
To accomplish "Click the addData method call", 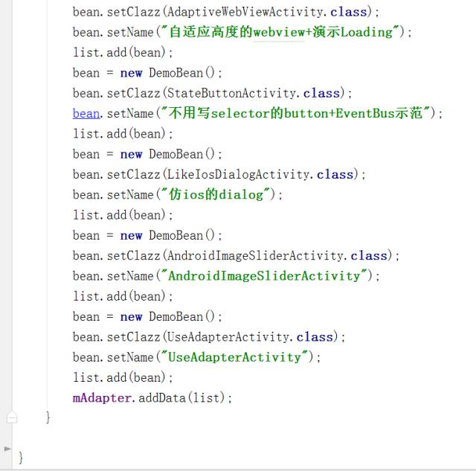I will [x=162, y=398].
